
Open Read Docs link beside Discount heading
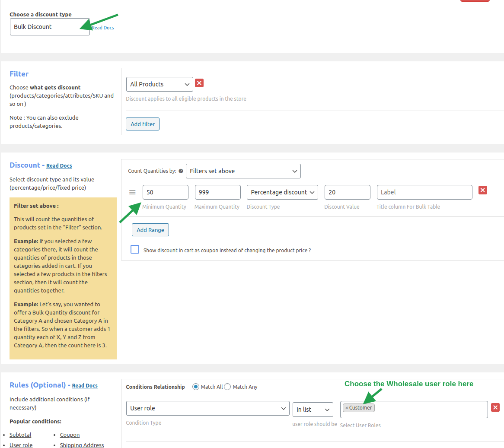click(x=59, y=166)
